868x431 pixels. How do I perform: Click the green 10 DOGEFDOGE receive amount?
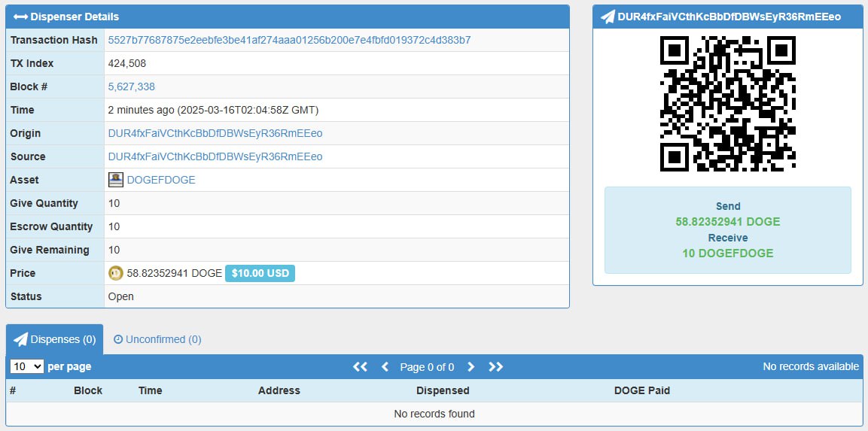pyautogui.click(x=728, y=253)
